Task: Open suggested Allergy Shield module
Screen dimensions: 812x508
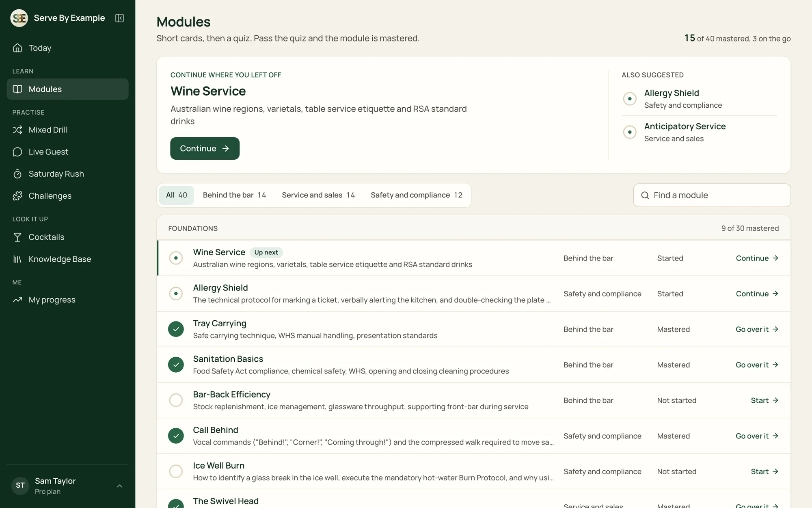Action: pyautogui.click(x=699, y=99)
